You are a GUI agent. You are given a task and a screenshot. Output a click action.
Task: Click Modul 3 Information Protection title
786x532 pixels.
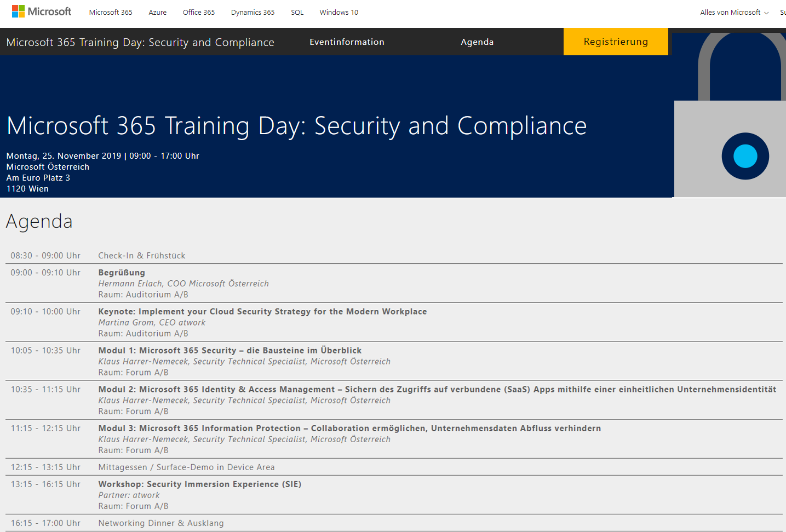[349, 428]
